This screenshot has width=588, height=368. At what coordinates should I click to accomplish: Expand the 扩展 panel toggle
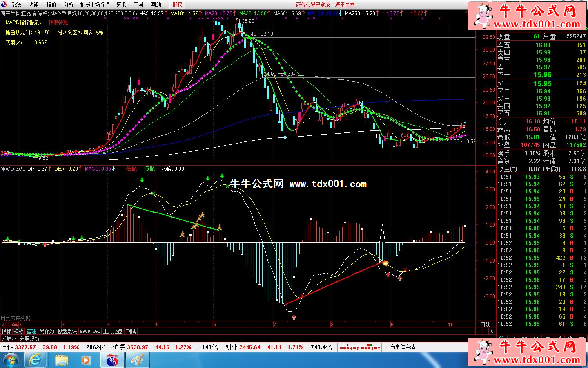(9, 338)
